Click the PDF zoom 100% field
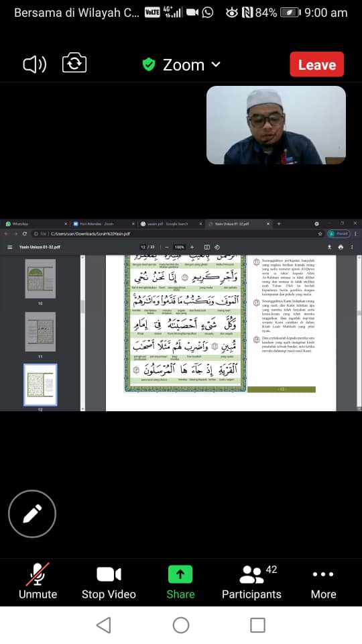 pos(179,248)
